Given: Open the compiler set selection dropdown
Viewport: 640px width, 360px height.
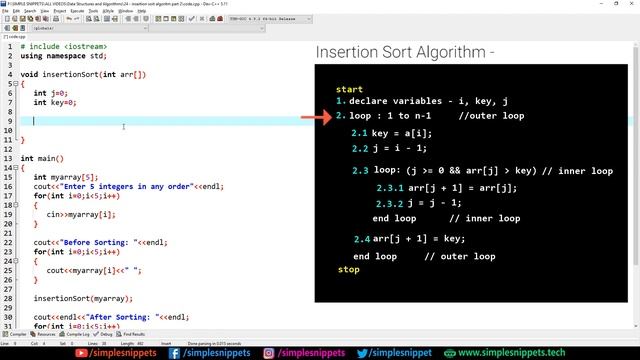Looking at the screenshot, I should [x=270, y=19].
